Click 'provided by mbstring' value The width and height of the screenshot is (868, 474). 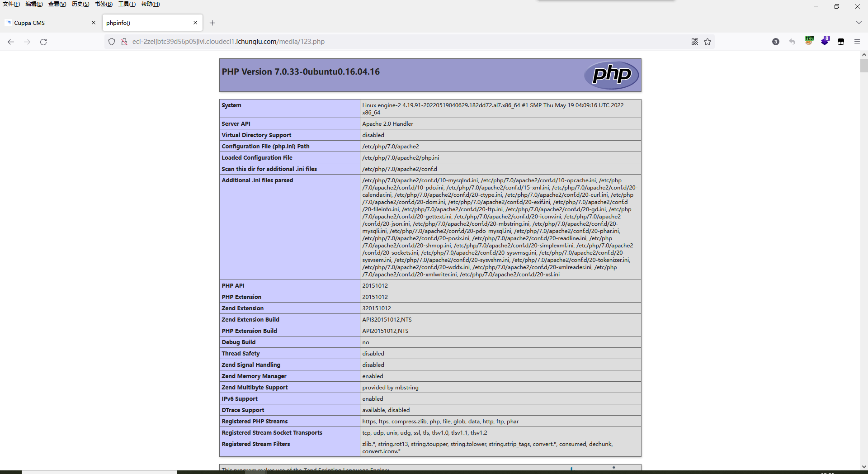(x=390, y=388)
